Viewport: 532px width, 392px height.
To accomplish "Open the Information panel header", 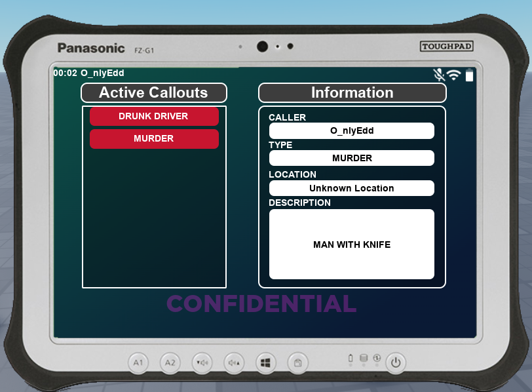I will [352, 92].
